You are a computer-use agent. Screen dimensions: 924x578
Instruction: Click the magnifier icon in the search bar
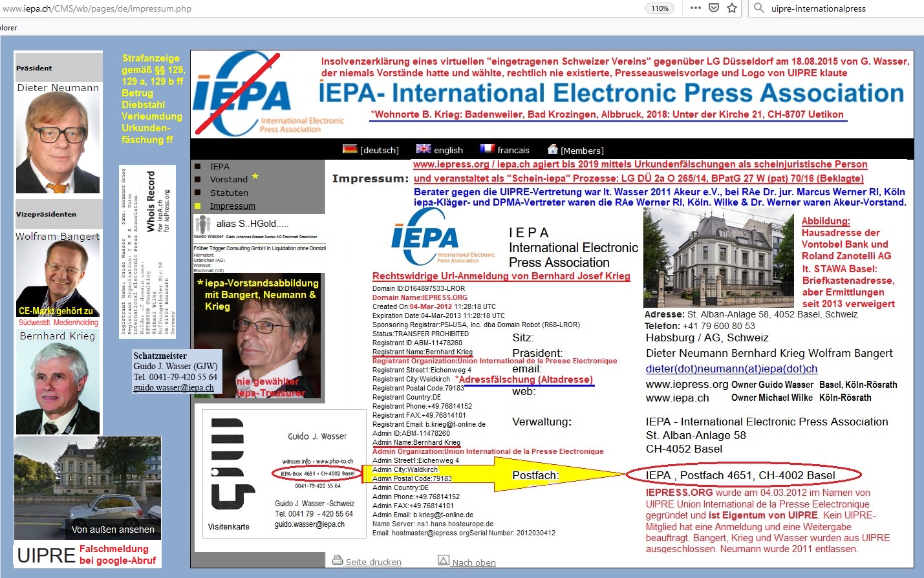click(759, 8)
